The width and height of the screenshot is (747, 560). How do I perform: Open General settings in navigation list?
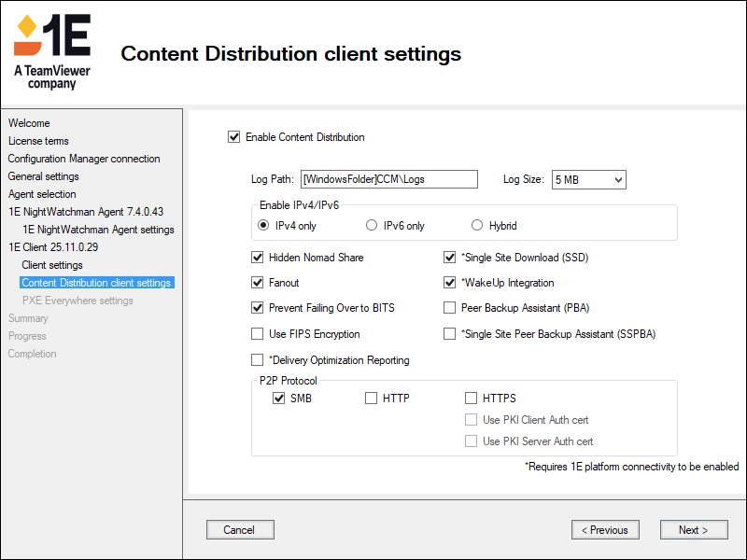pos(44,176)
